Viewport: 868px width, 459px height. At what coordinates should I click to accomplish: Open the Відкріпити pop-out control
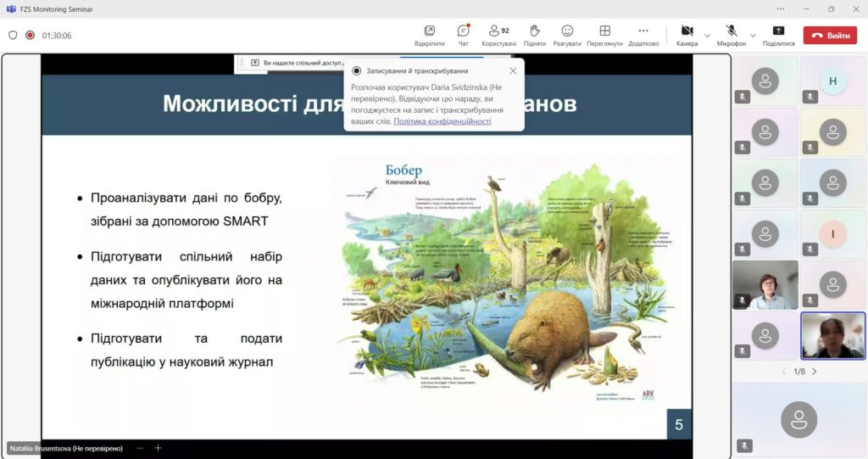(x=429, y=36)
